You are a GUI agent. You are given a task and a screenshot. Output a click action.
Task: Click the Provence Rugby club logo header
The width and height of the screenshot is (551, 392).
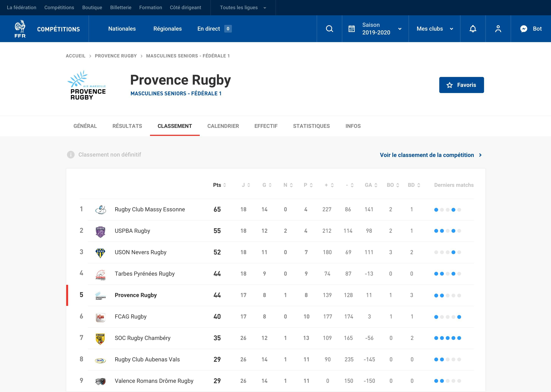pyautogui.click(x=86, y=85)
